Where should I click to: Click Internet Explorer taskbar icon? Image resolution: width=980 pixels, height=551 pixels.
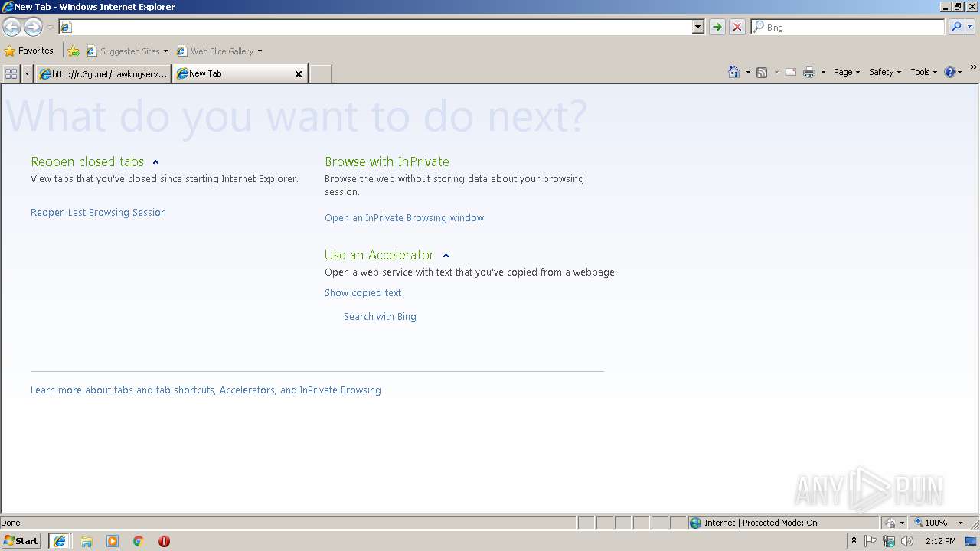coord(60,541)
